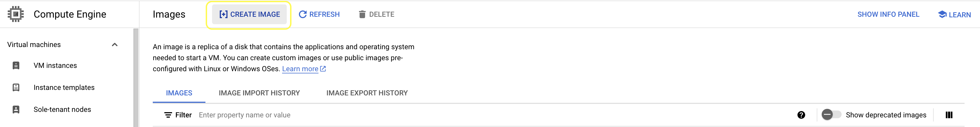
Task: Open the Learn more link
Action: (x=300, y=69)
